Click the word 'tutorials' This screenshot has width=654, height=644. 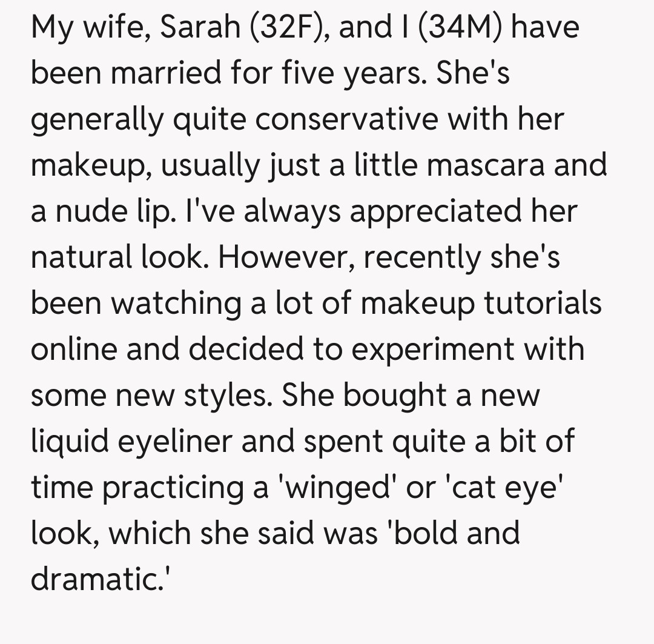click(543, 303)
